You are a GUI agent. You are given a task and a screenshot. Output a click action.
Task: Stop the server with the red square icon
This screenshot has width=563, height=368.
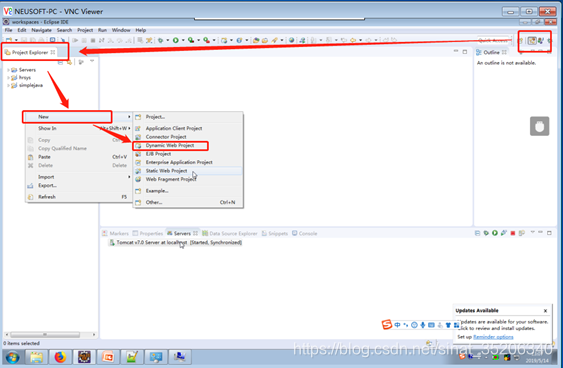(x=513, y=233)
